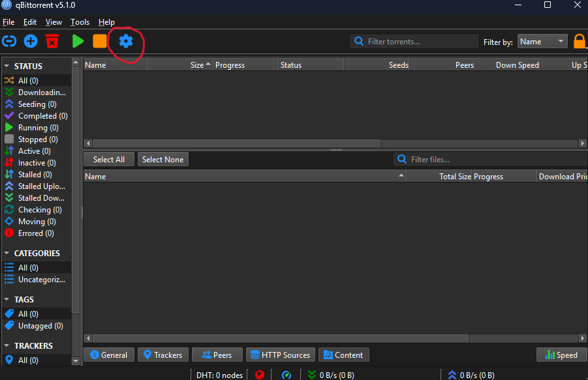Add torrent link toolbar icon

pyautogui.click(x=9, y=41)
